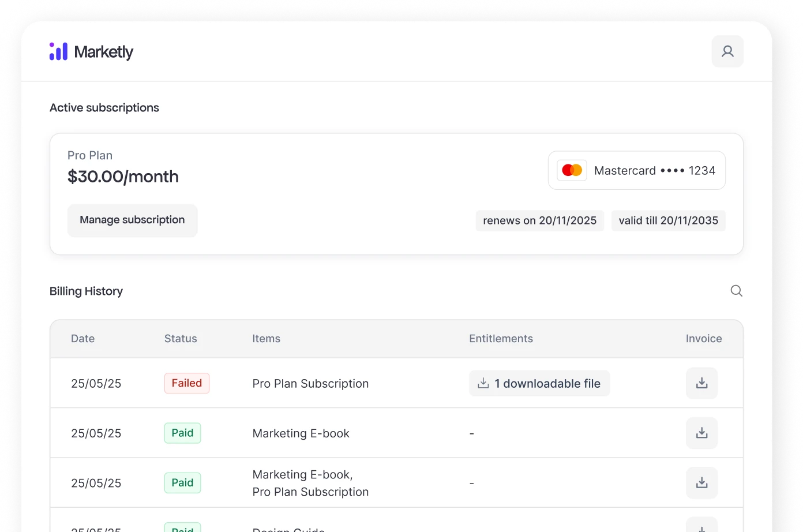The width and height of the screenshot is (803, 532).
Task: Download the combined E-book and Pro Plan invoice
Action: coord(701,482)
